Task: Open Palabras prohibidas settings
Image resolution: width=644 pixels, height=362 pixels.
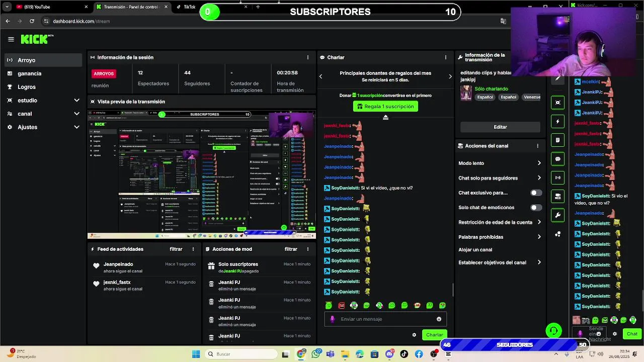Action: tap(500, 237)
